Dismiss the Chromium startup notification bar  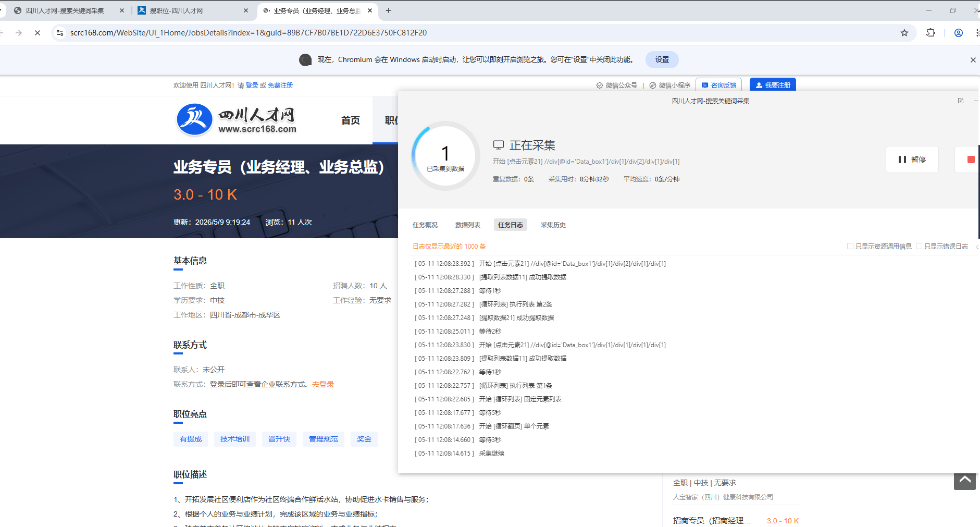pos(973,60)
